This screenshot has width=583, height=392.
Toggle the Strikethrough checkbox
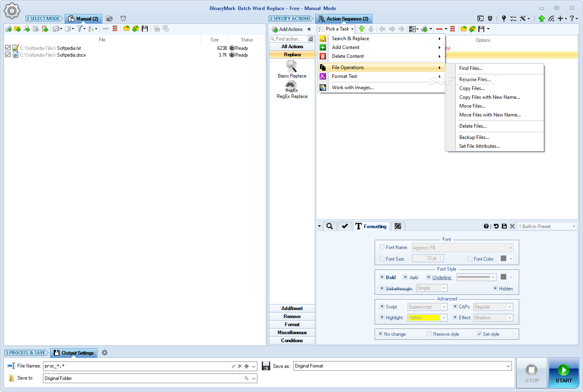[x=382, y=288]
